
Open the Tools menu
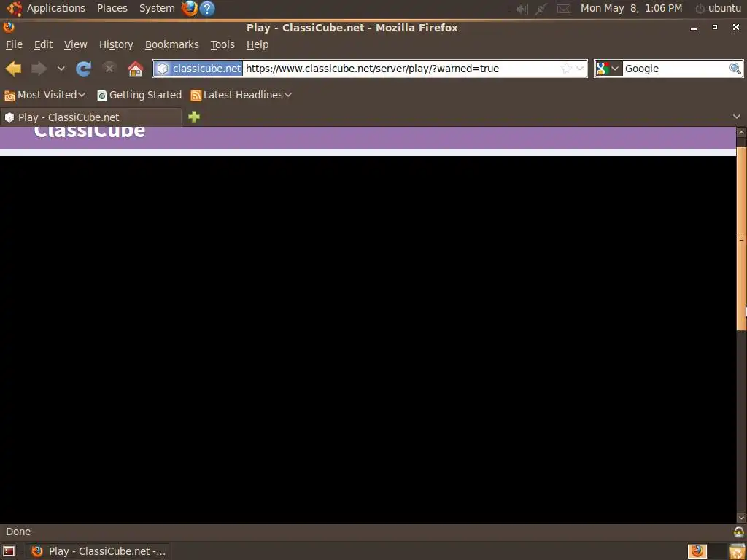click(x=222, y=44)
